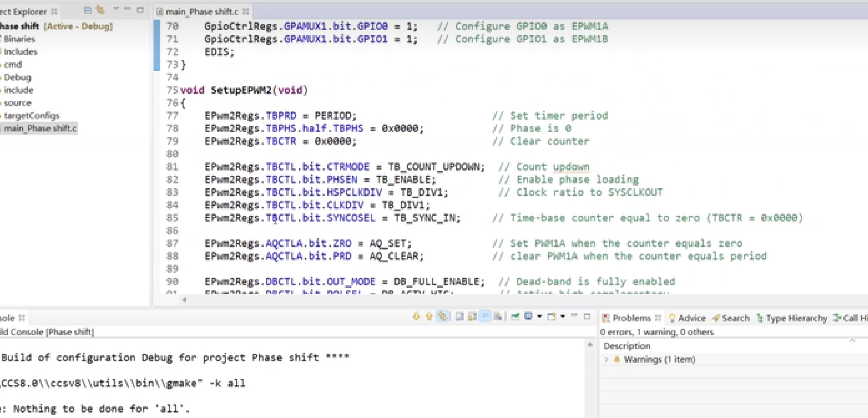This screenshot has width=868, height=418.
Task: Click AQ_CLEAR on line 88
Action: pos(394,256)
